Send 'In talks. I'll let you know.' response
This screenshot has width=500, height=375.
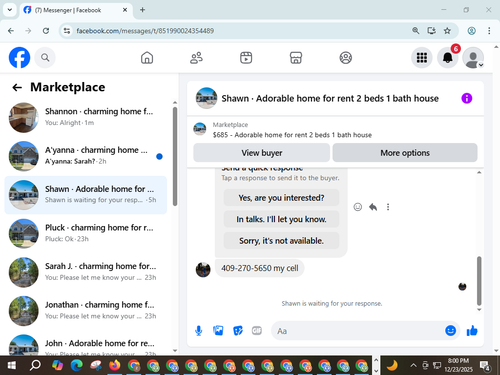pyautogui.click(x=281, y=219)
